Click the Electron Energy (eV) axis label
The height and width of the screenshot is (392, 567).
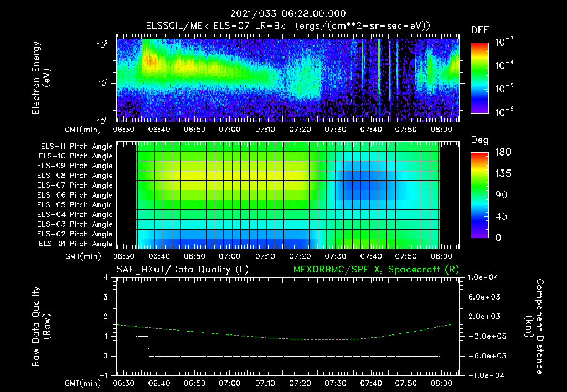(40, 78)
